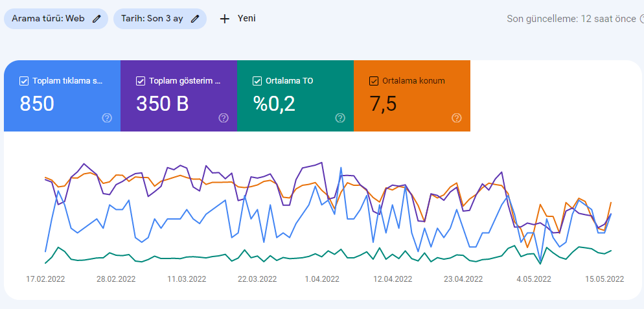644x309 pixels.
Task: Toggle the Ortalama TO checkbox
Action: [x=257, y=81]
